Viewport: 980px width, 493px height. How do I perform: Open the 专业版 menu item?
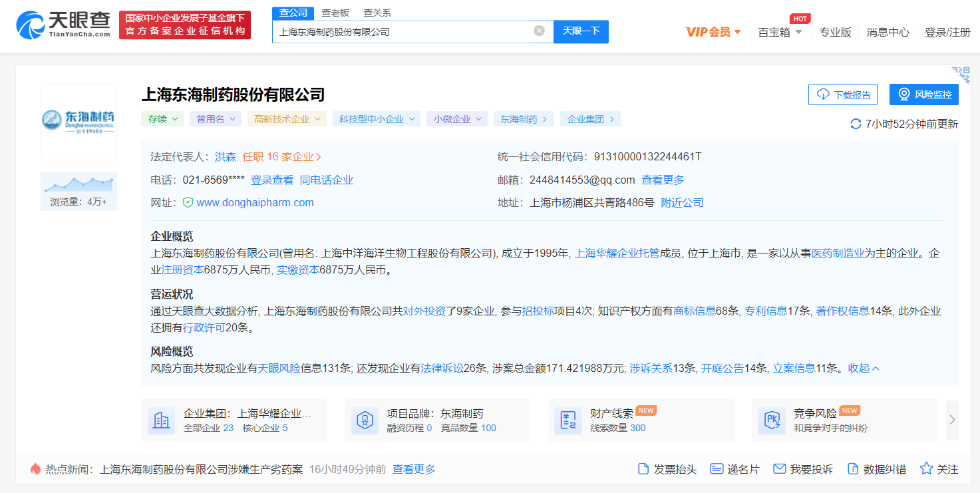[835, 32]
